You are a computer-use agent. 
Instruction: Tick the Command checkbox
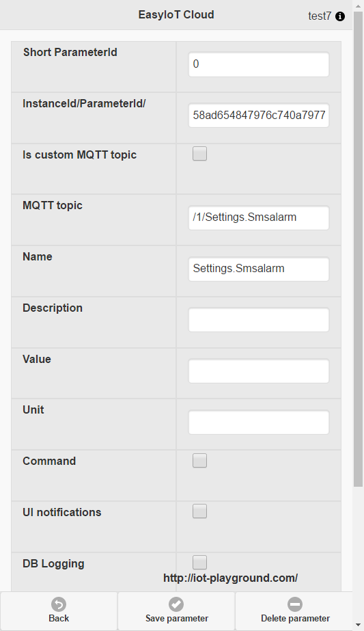coord(199,460)
